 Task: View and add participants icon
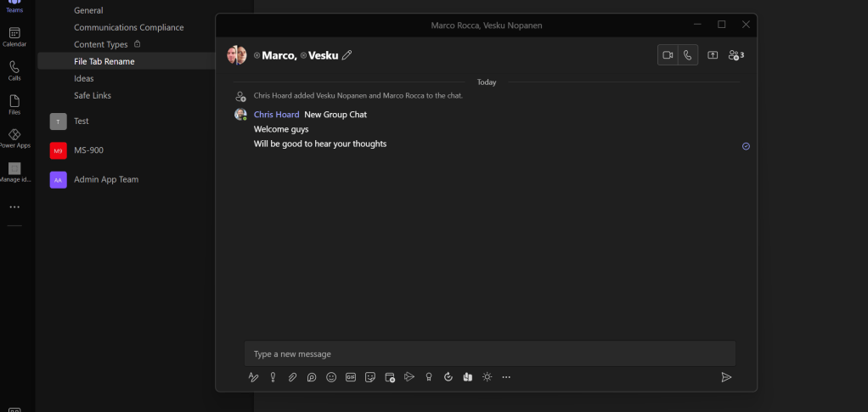(736, 55)
